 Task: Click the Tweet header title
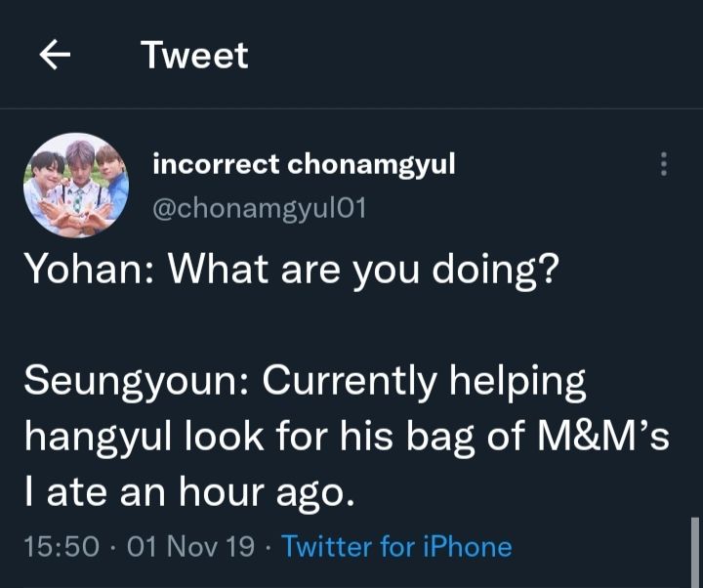click(x=194, y=56)
